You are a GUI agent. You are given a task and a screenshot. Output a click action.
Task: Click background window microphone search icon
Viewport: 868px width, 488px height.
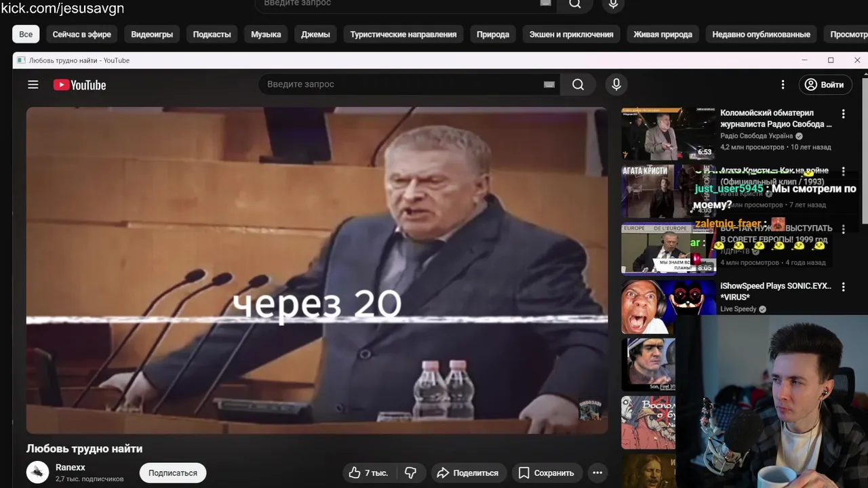click(x=613, y=4)
